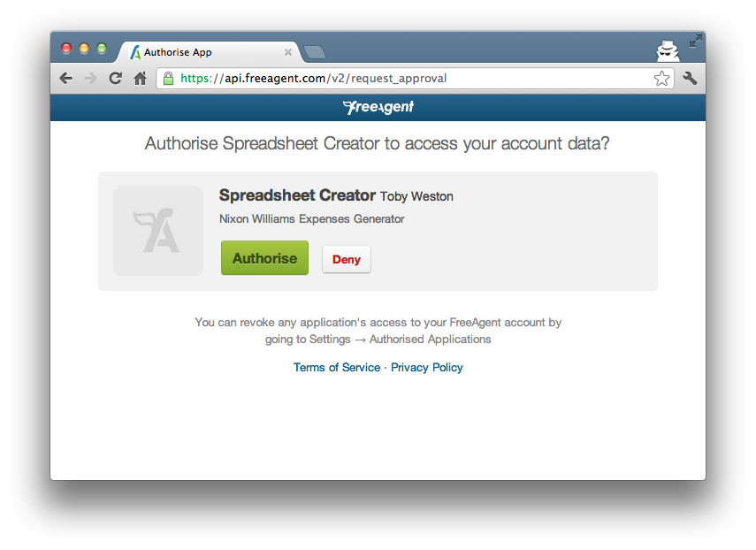This screenshot has height=550, width=756.
Task: Open a new tab button
Action: [315, 52]
